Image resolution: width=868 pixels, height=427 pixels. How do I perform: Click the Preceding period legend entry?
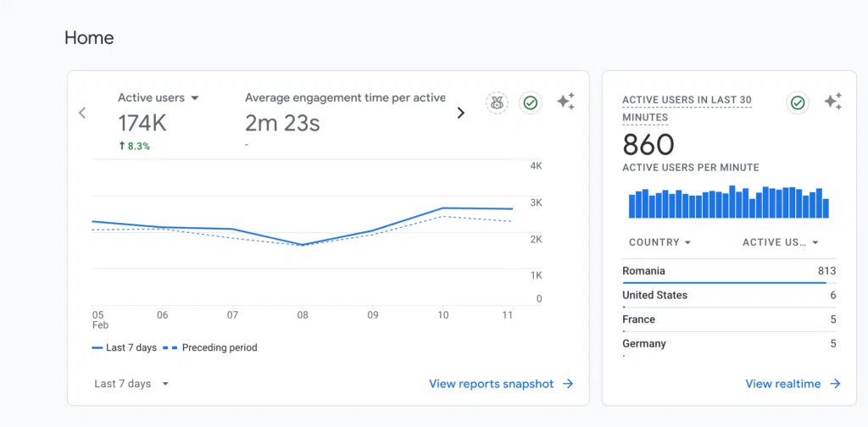(x=210, y=348)
